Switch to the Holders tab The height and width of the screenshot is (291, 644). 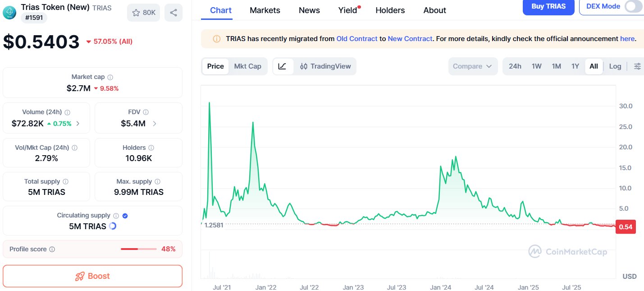[x=390, y=10]
